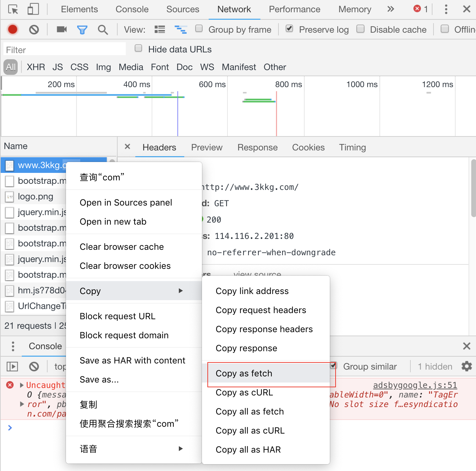Open network search with the magnifier icon
The height and width of the screenshot is (471, 476).
[x=103, y=30]
